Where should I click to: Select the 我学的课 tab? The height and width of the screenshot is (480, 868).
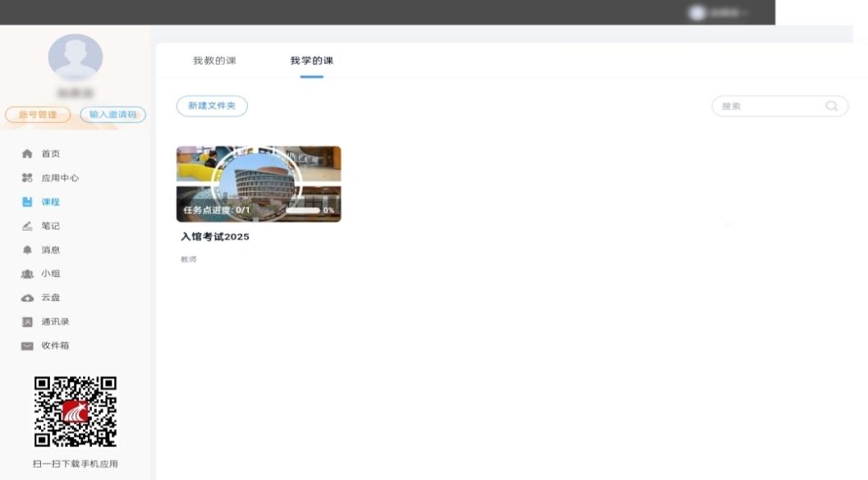[x=311, y=61]
